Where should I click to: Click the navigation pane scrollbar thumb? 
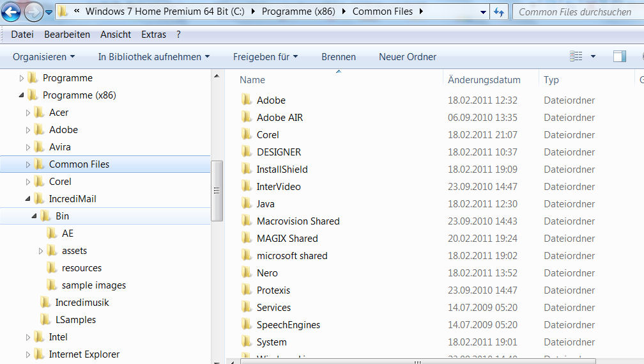tap(217, 191)
